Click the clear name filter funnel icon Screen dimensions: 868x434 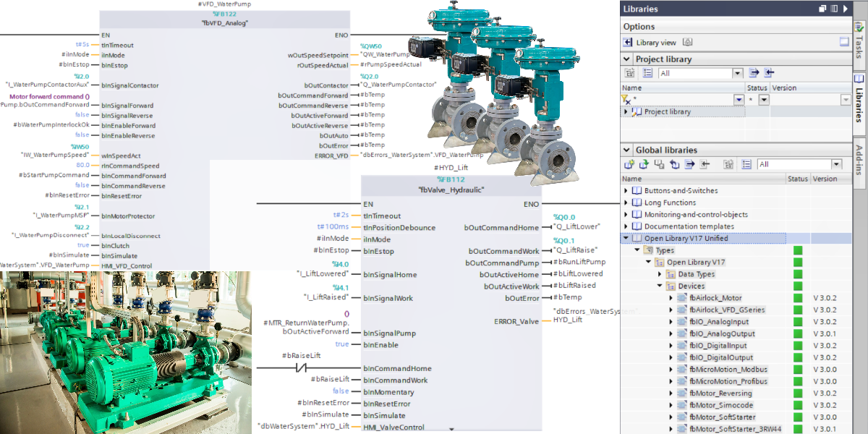[x=626, y=100]
